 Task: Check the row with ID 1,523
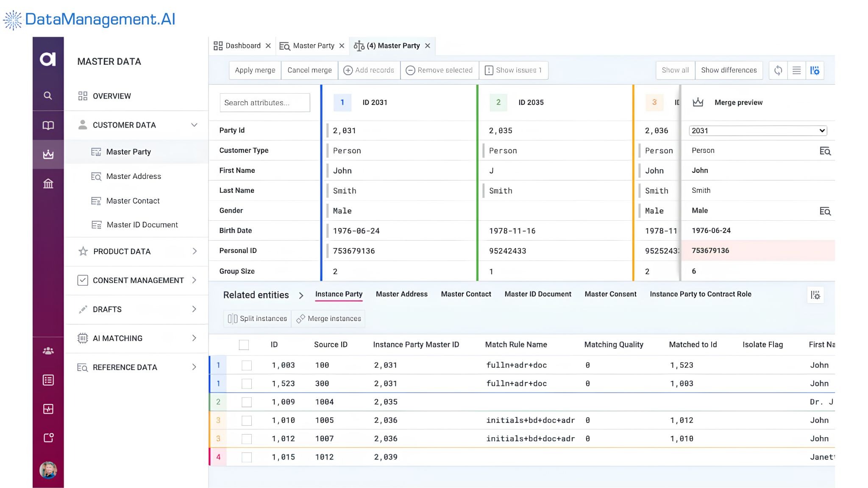[247, 384]
